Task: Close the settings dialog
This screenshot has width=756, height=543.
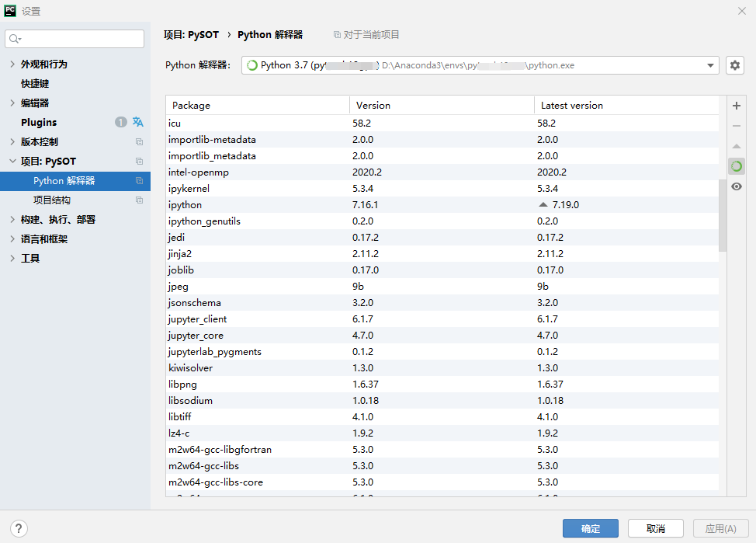Action: 741,11
